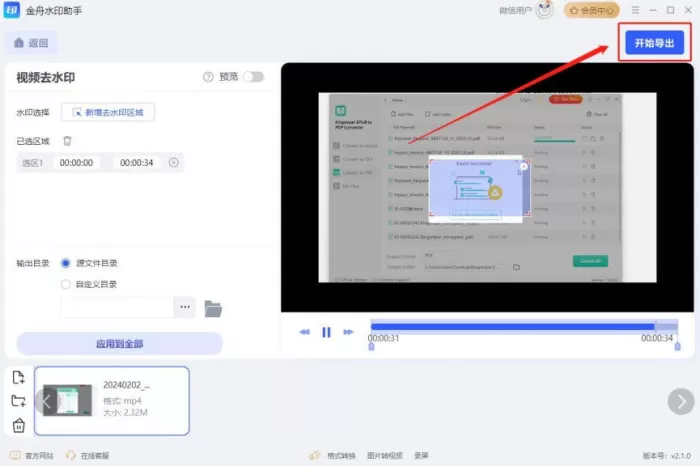
Task: Browse output path with the three-dots button
Action: 185,307
